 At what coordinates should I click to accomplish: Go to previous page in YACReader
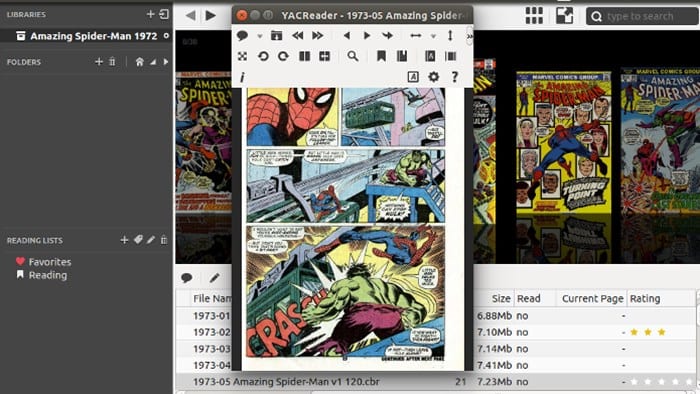(346, 35)
